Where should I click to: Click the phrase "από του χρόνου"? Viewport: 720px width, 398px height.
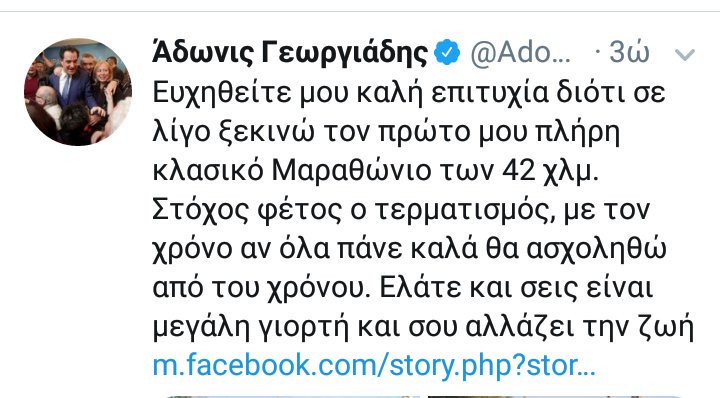tap(261, 289)
